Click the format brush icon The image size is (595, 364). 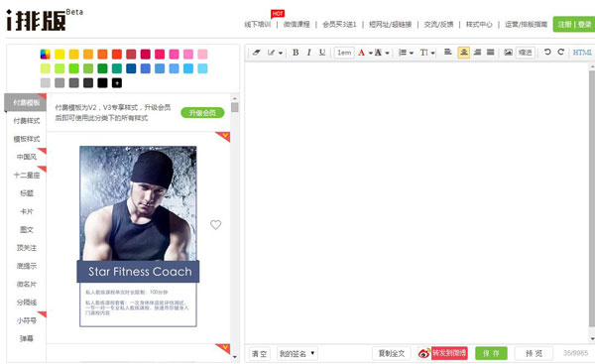(x=271, y=53)
